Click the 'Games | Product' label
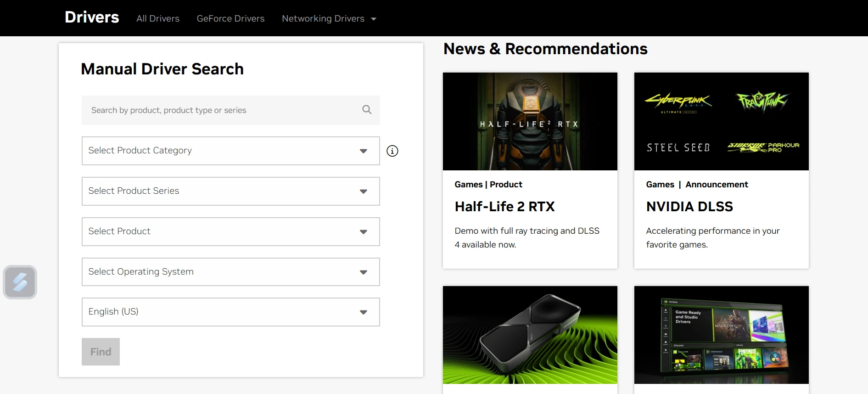This screenshot has width=868, height=394. coord(488,185)
